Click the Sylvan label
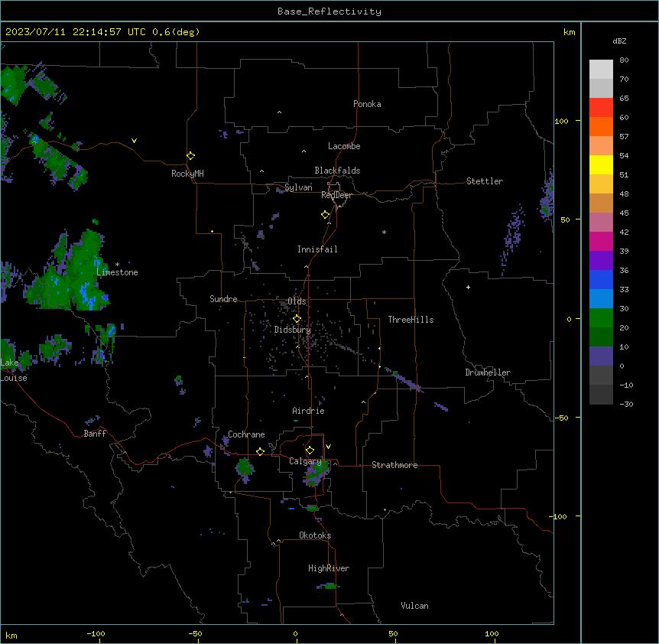659x644 pixels. tap(298, 187)
